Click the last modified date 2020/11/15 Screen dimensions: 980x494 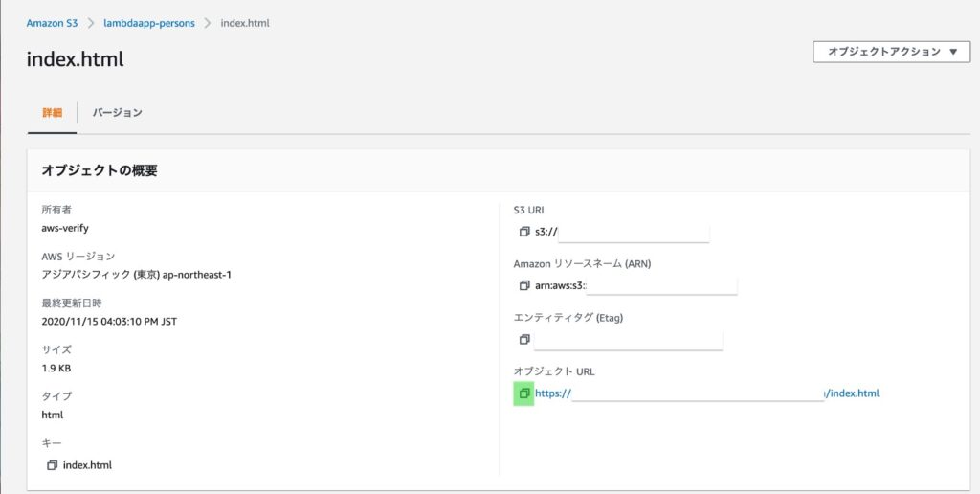click(108, 322)
